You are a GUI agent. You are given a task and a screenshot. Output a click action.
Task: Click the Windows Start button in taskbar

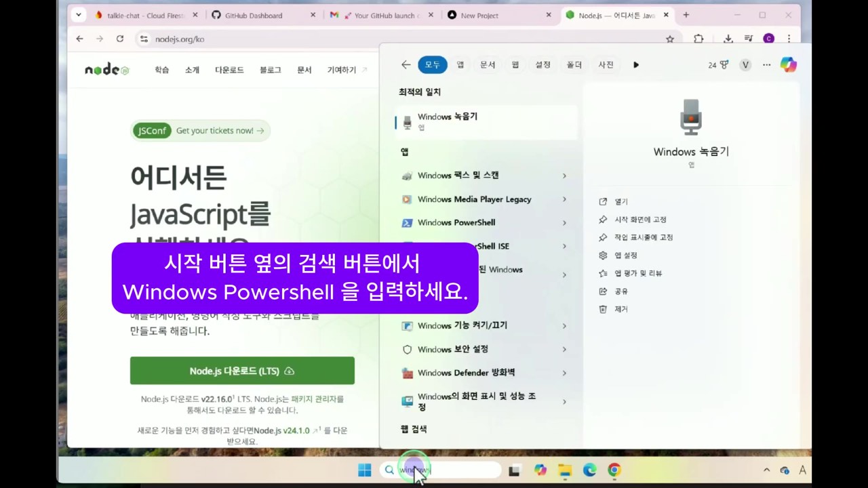(365, 470)
